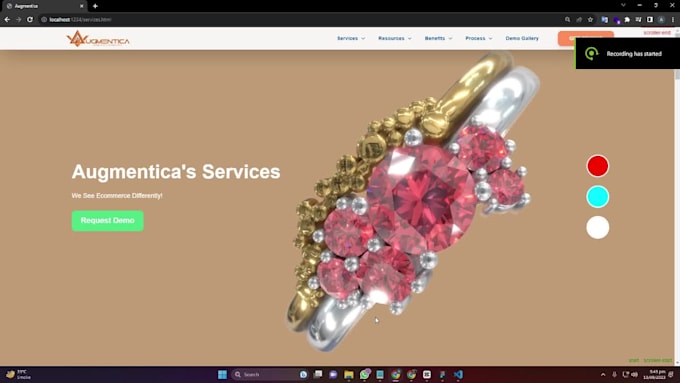Expand the Benefits dropdown menu

[438, 38]
